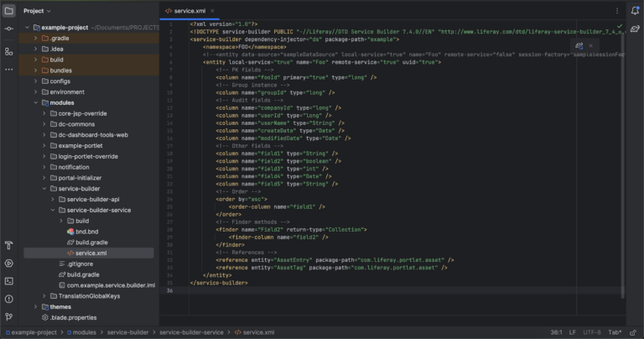Image resolution: width=644 pixels, height=339 pixels.
Task: Open the Terminal tool window
Action: (8, 280)
